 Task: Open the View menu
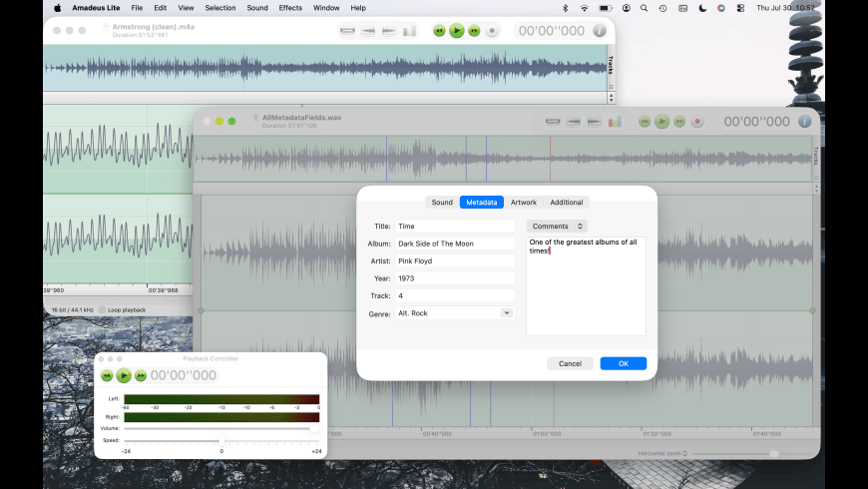[x=186, y=8]
